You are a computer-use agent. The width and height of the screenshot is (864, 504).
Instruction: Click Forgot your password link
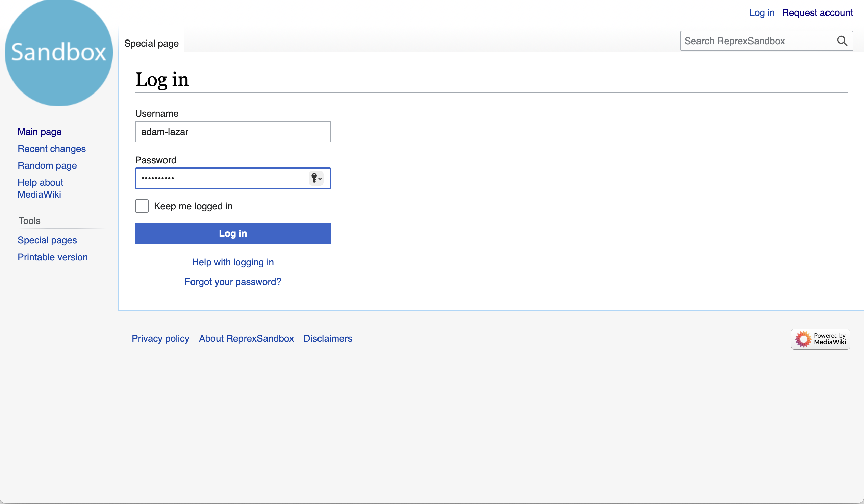coord(232,282)
